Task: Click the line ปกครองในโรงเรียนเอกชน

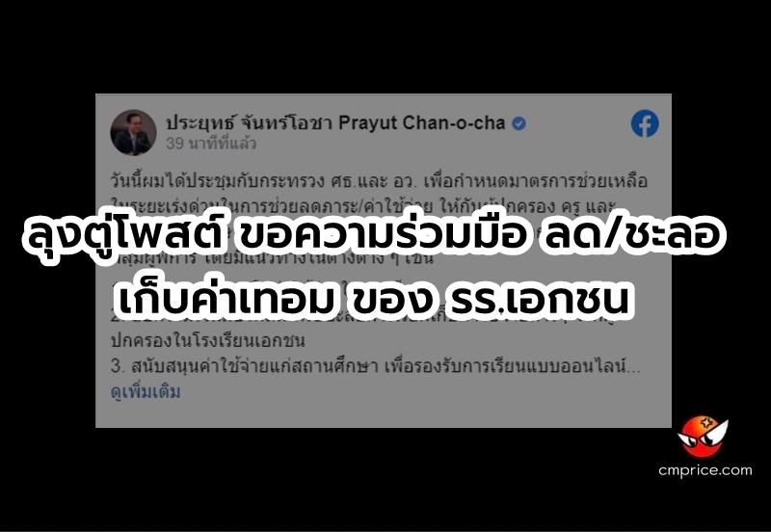Action: (208, 341)
